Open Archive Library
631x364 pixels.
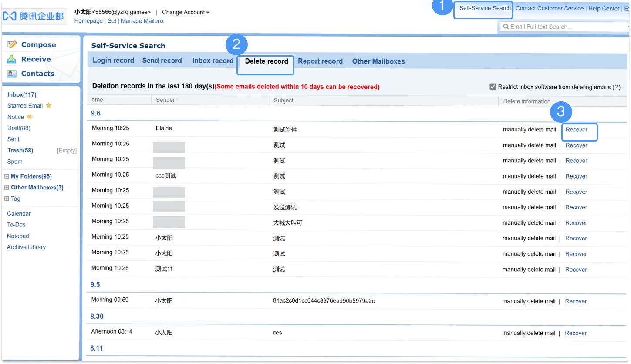point(26,247)
